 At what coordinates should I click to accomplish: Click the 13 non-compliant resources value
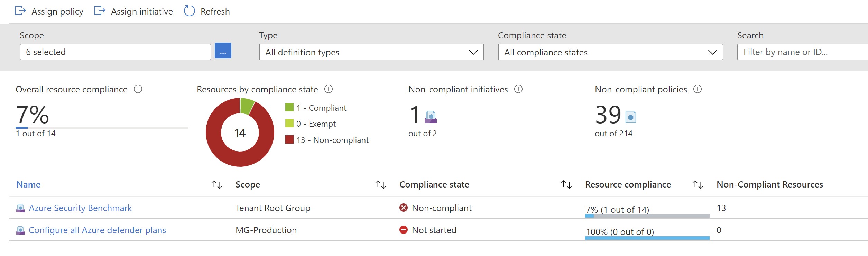(x=721, y=208)
